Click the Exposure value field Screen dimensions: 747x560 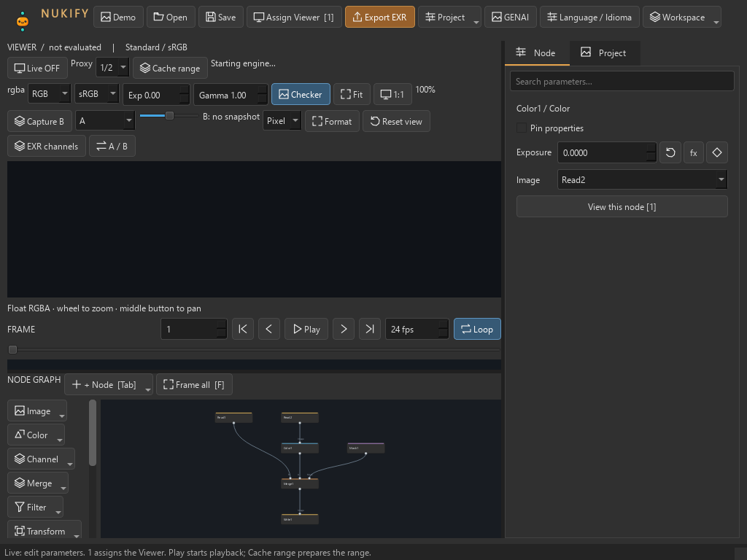(607, 152)
